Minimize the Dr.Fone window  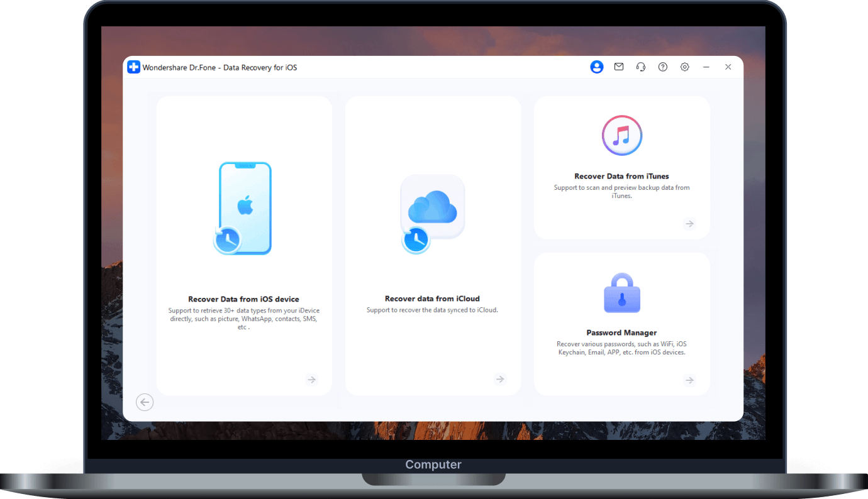point(706,67)
